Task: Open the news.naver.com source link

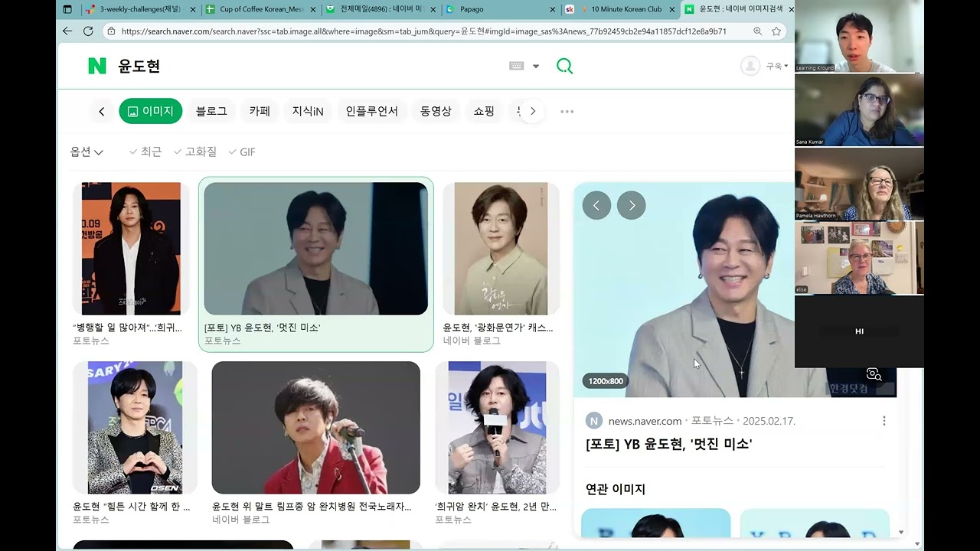Action: point(645,421)
